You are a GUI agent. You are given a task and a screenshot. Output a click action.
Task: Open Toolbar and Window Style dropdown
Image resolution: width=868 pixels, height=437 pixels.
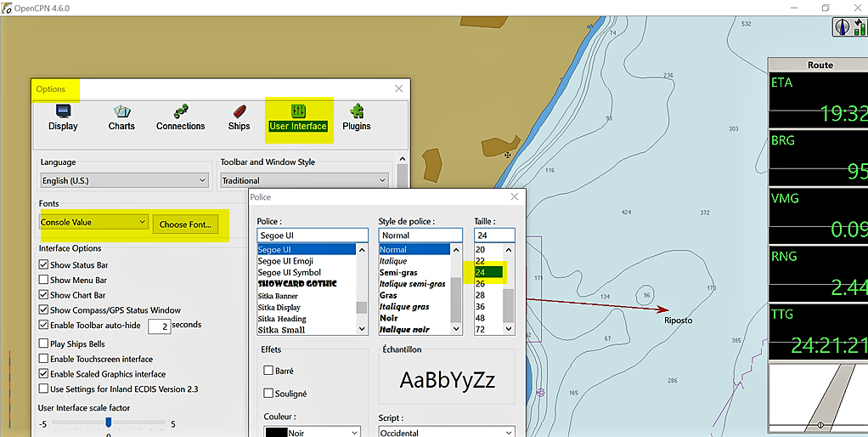click(304, 180)
